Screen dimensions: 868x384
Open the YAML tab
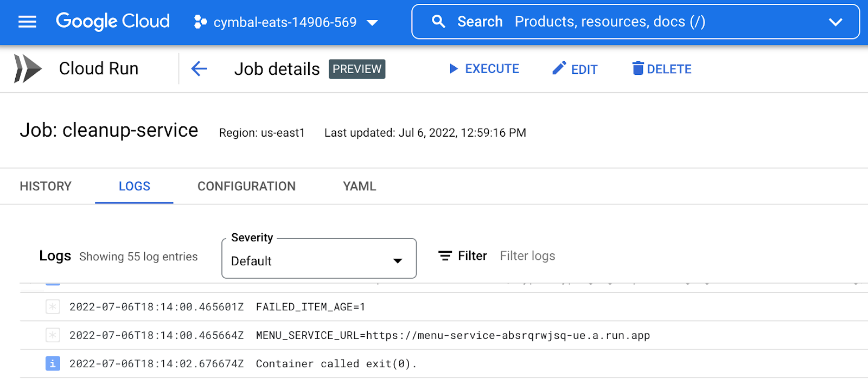(x=359, y=187)
